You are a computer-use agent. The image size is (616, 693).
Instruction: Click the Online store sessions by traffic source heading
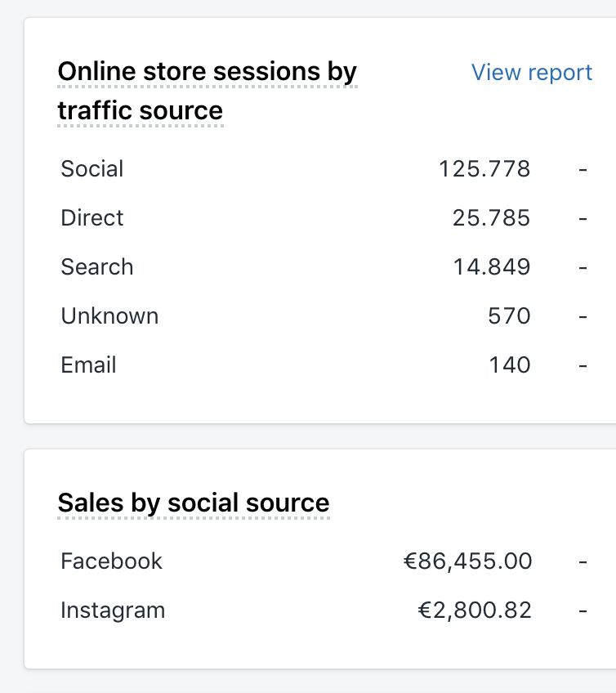(x=208, y=91)
